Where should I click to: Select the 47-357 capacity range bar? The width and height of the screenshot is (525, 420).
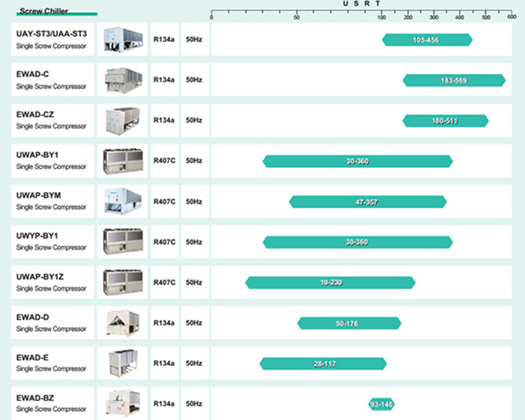(367, 202)
